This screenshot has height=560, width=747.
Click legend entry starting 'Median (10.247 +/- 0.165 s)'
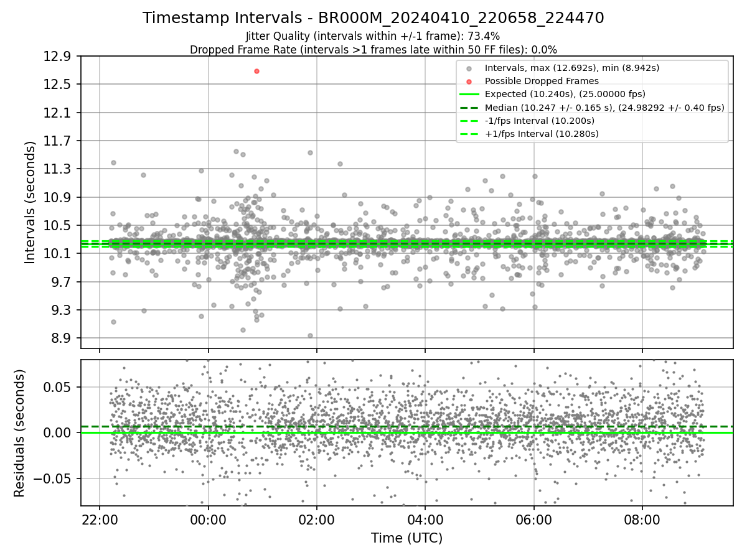click(x=604, y=108)
